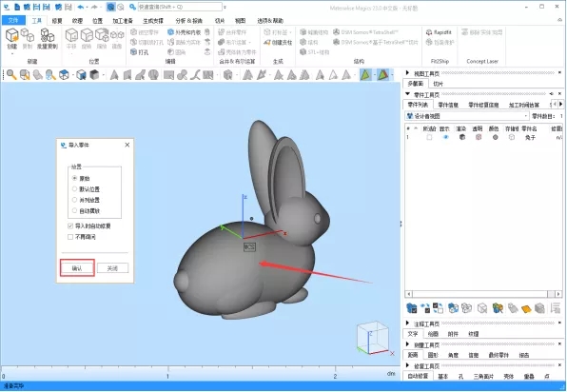
Task: Open the dropdown arrow under 创建 button
Action: pos(12,53)
